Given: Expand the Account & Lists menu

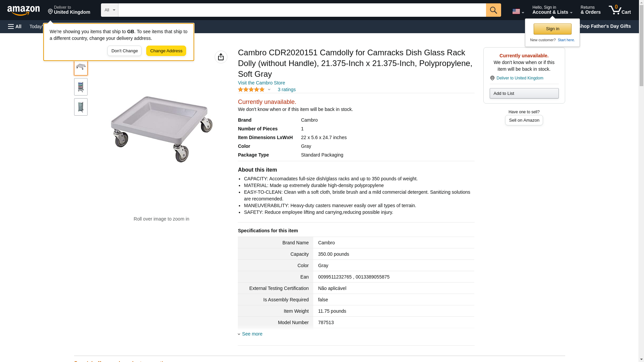Looking at the screenshot, I should [x=552, y=10].
